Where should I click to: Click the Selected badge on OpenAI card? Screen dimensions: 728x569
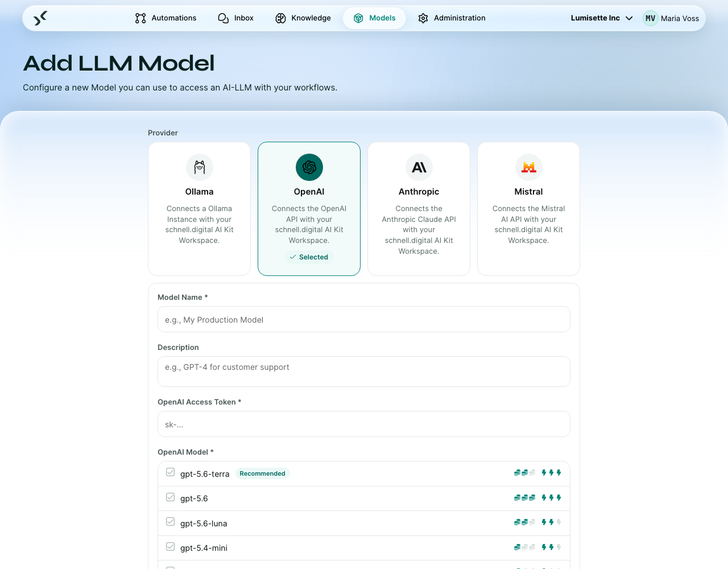coord(309,257)
